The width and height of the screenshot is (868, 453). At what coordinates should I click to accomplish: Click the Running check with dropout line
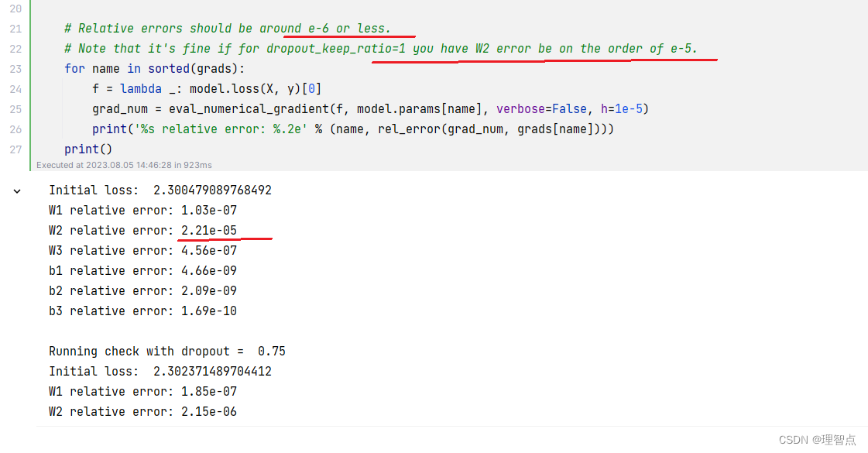click(x=166, y=351)
